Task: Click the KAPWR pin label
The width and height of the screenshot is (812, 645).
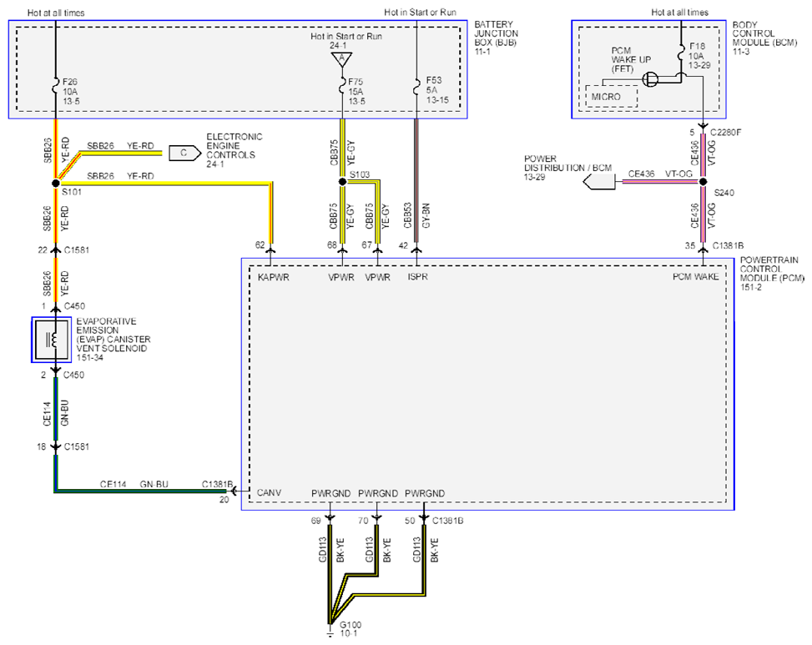Action: point(274,277)
